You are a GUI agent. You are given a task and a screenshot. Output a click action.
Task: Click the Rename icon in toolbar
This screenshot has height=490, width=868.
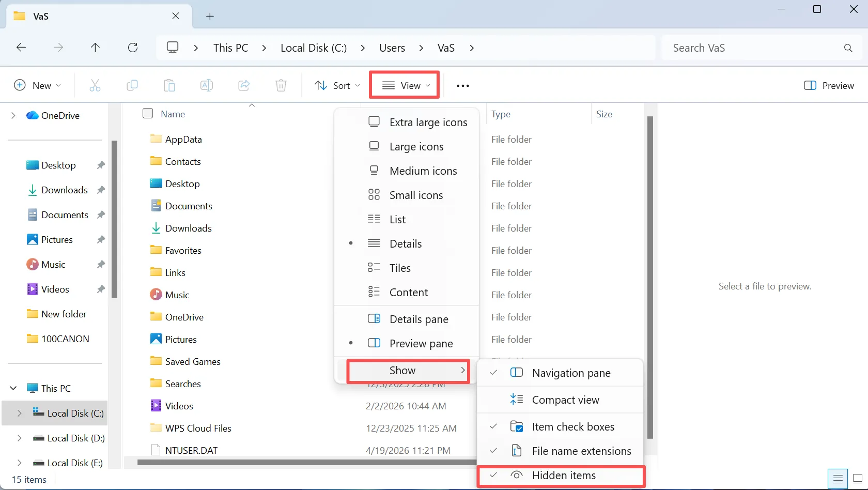click(207, 85)
